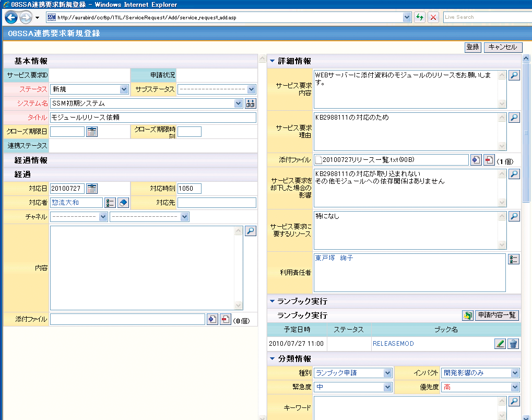
Task: Collapse the 詳細情報 section
Action: tap(272, 61)
